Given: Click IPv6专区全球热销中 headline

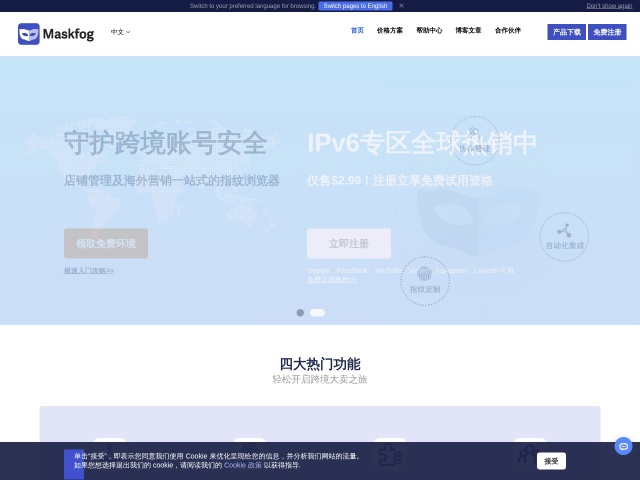Looking at the screenshot, I should (x=422, y=143).
